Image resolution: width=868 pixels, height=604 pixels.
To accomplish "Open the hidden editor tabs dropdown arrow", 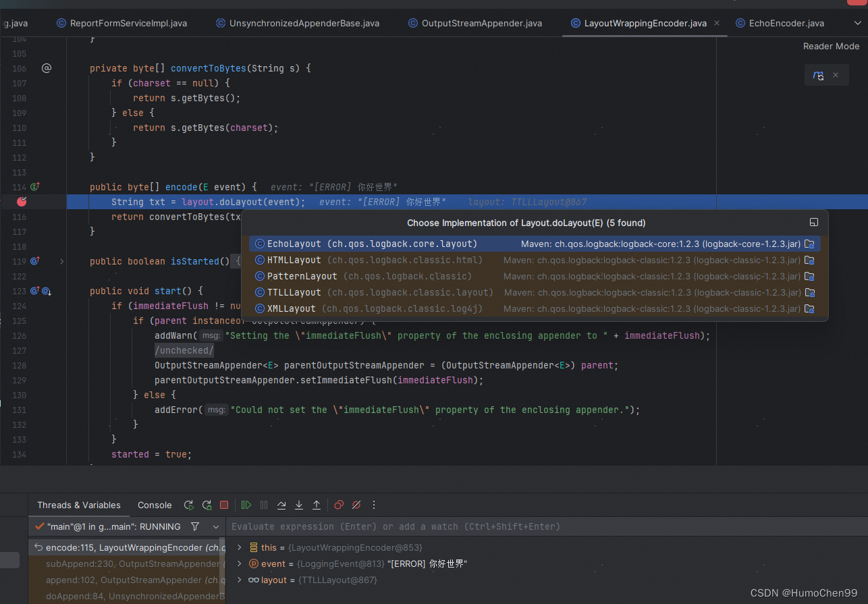I will (857, 23).
